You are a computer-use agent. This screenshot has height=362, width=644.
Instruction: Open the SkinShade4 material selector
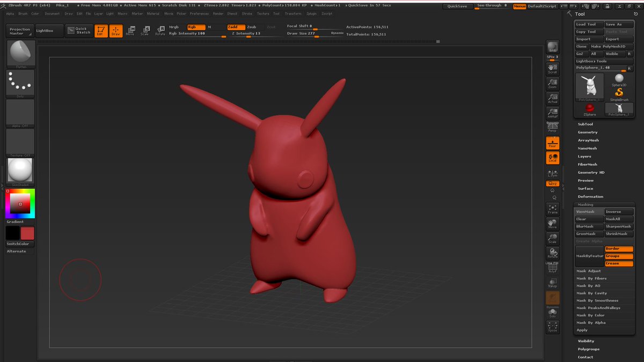20,172
